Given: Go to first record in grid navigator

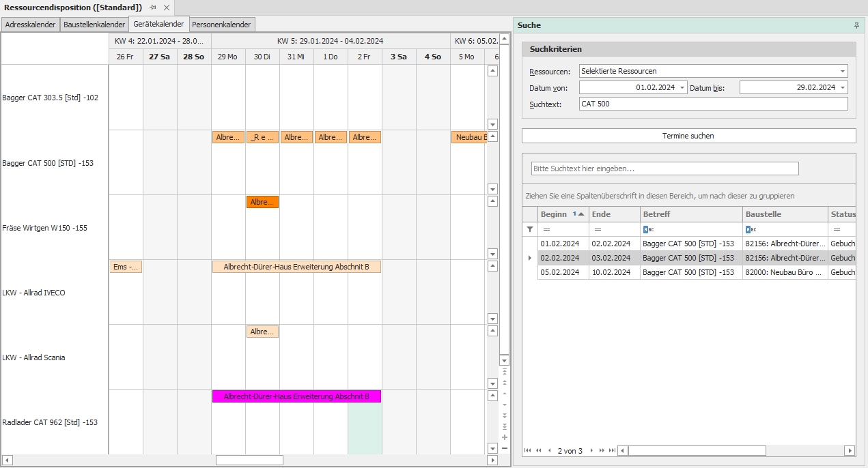Looking at the screenshot, I should tap(527, 450).
